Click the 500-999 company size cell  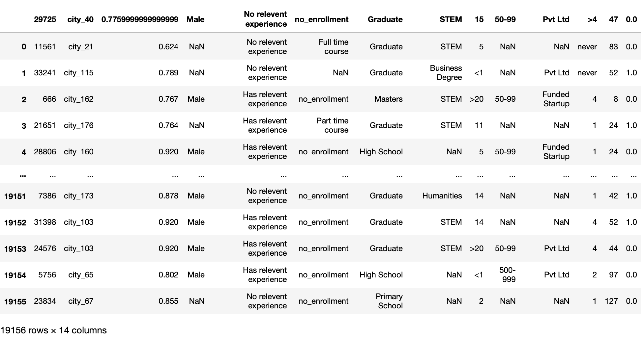[x=507, y=275]
